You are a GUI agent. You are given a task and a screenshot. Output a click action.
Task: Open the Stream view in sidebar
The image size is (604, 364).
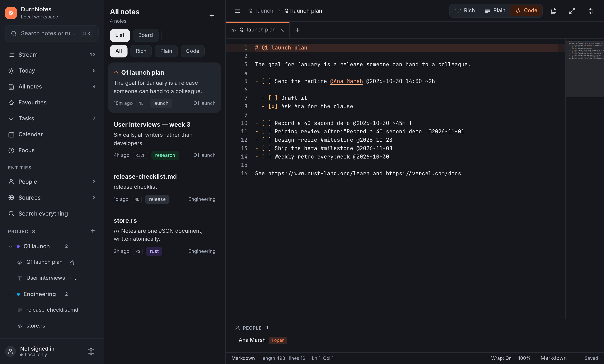click(52, 55)
